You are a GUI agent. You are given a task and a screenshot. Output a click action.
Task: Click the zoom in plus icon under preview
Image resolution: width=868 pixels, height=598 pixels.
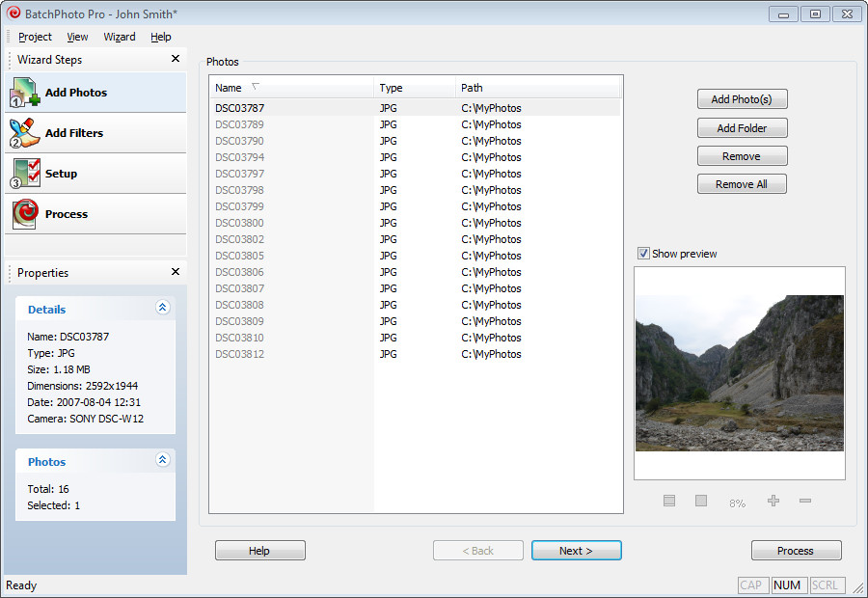(x=773, y=502)
